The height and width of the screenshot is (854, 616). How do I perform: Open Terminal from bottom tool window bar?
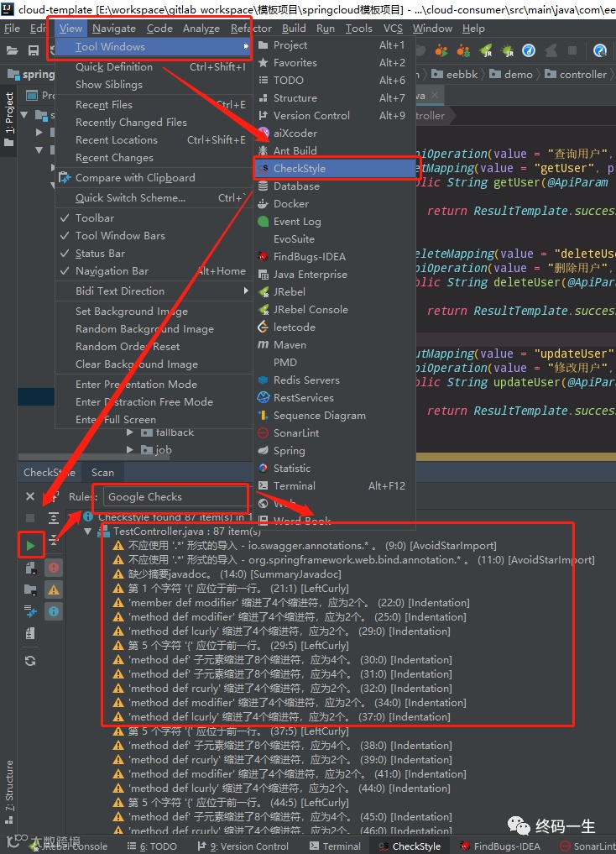pyautogui.click(x=335, y=846)
